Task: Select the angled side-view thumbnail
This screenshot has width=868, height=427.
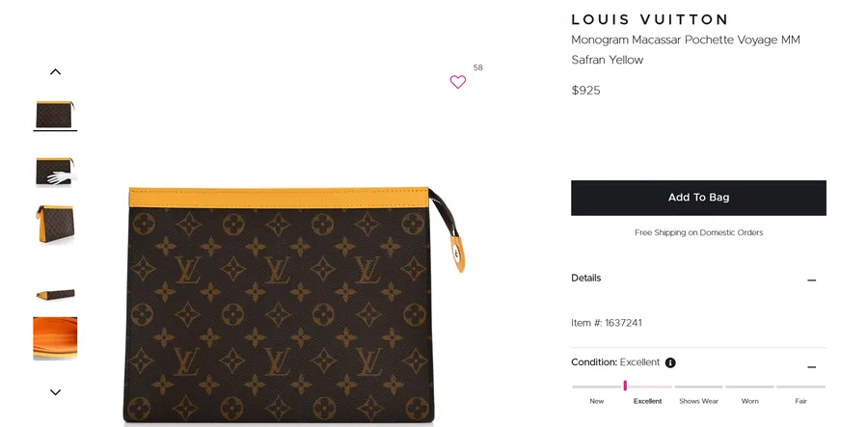Action: [55, 224]
